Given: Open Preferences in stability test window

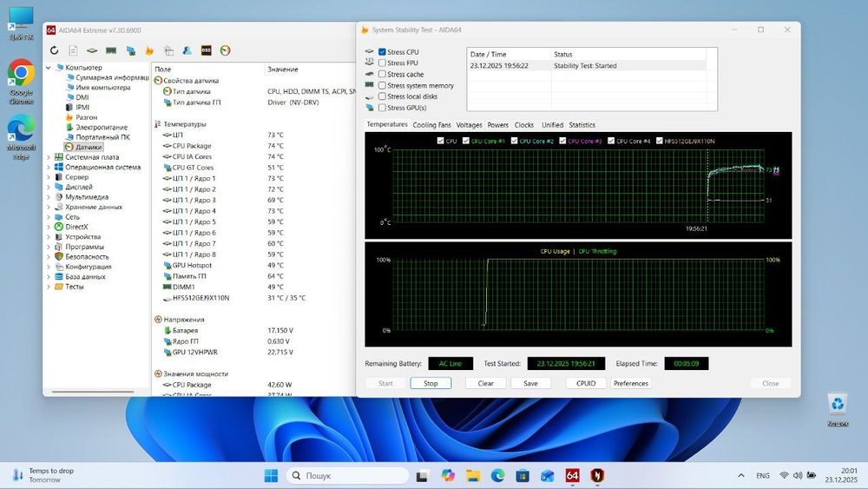Looking at the screenshot, I should (630, 383).
